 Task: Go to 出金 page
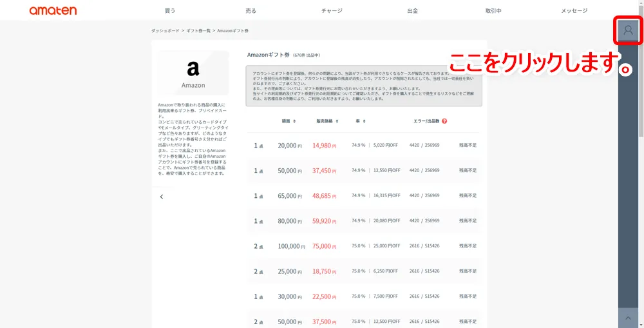pyautogui.click(x=413, y=11)
